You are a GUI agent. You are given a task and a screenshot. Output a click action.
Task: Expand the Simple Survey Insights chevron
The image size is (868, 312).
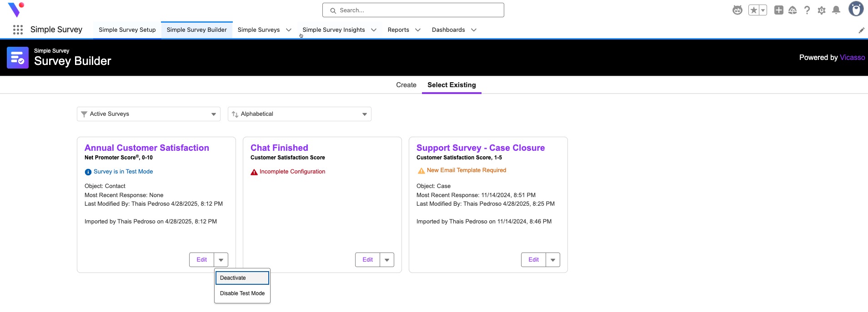pyautogui.click(x=374, y=30)
